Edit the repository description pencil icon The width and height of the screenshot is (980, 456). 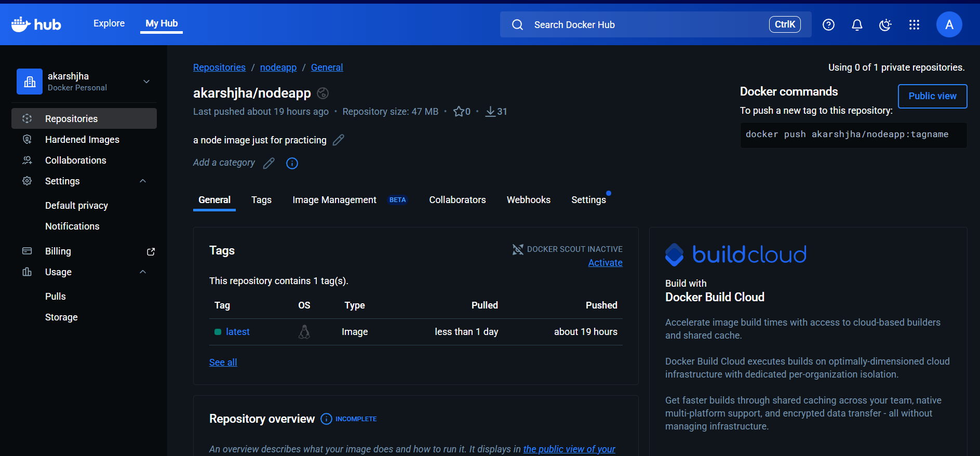pyautogui.click(x=339, y=140)
